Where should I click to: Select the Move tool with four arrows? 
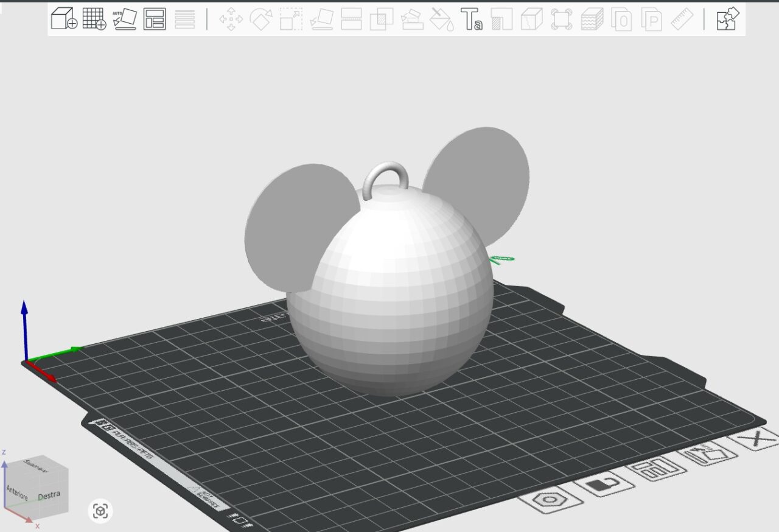231,19
